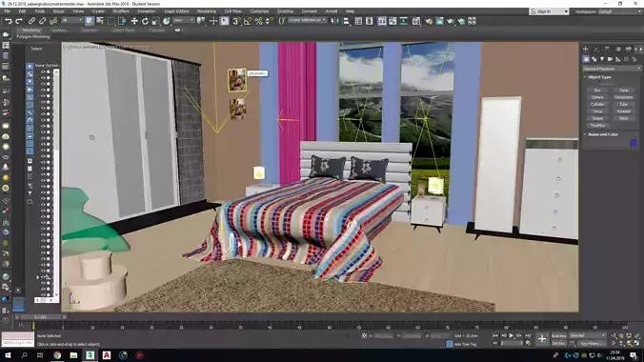Click the Sphere primitive button

click(597, 97)
